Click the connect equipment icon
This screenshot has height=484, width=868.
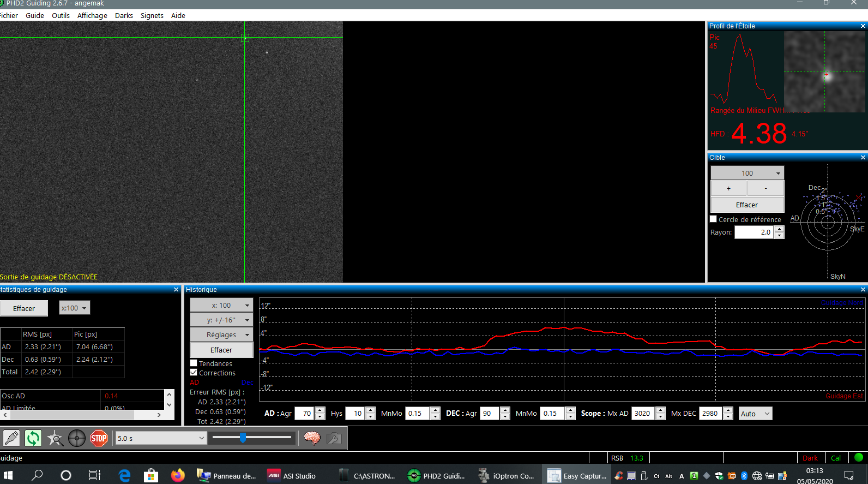click(x=11, y=438)
